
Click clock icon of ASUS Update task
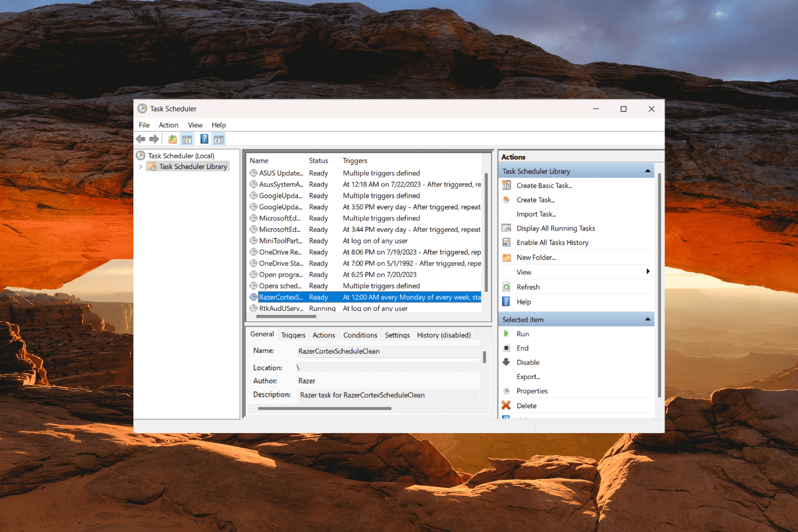tap(253, 173)
